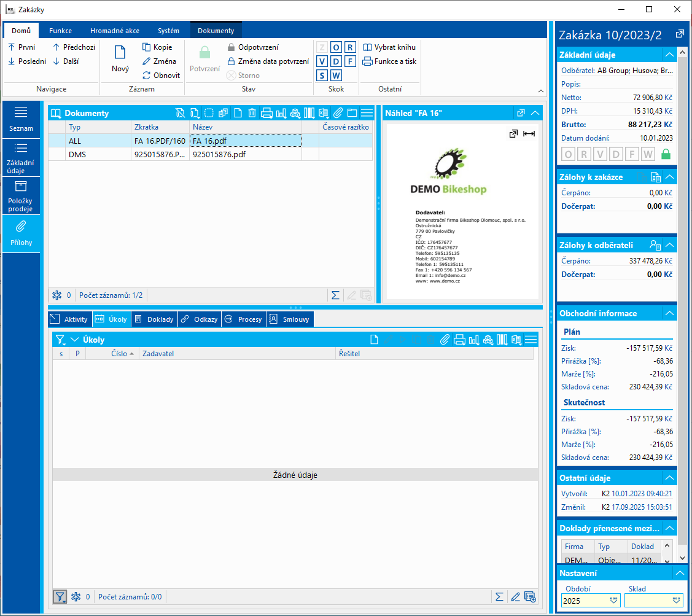The height and width of the screenshot is (616, 692).
Task: Open the Aktivity tab
Action: (70, 319)
